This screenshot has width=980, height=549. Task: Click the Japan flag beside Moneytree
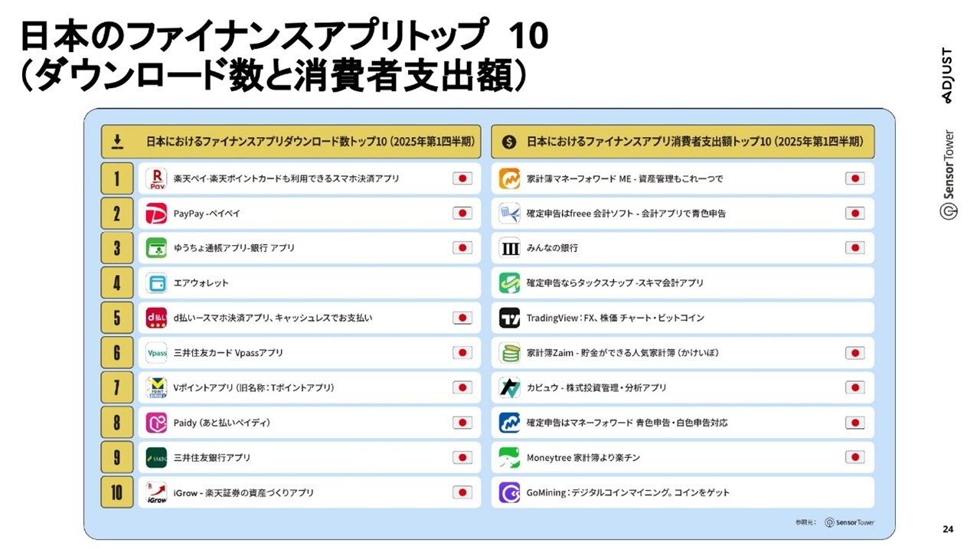tap(854, 458)
